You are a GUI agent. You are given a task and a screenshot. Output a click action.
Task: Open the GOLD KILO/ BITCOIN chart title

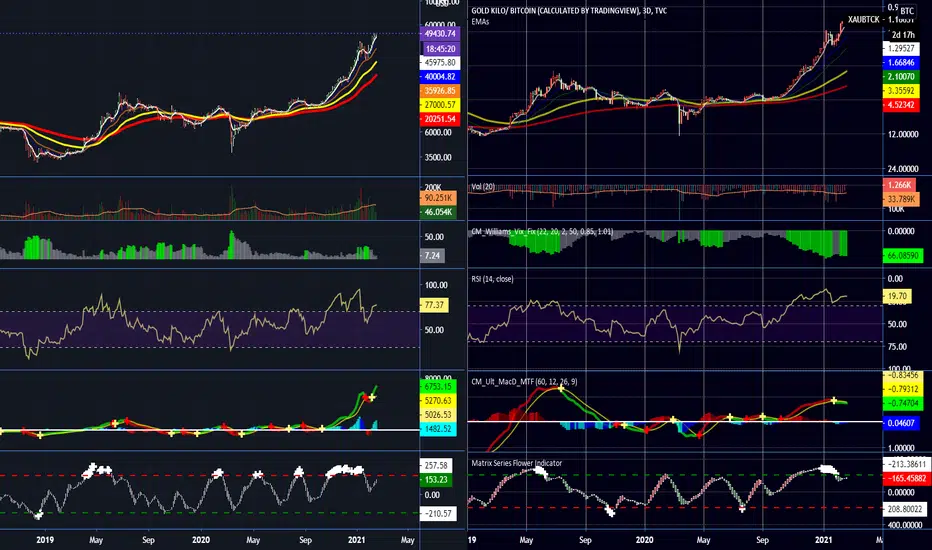pos(569,11)
